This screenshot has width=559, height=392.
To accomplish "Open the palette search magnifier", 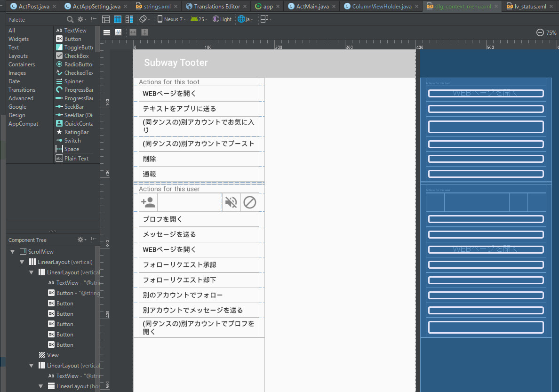I will pos(70,20).
